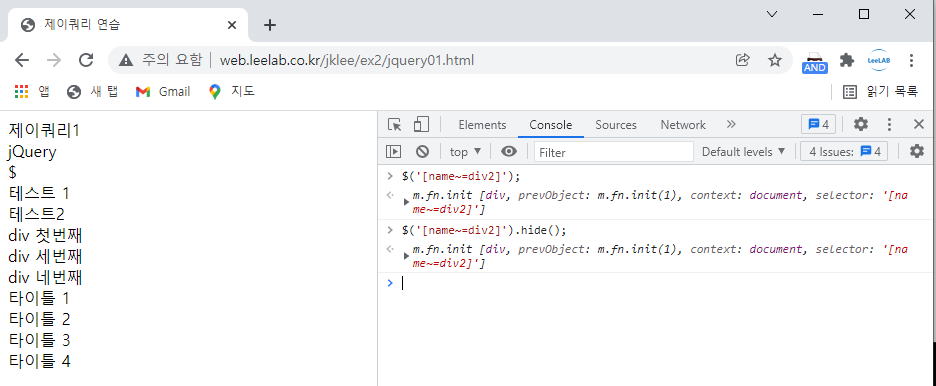Open the top context dropdown
The width and height of the screenshot is (936, 386).
tap(465, 152)
